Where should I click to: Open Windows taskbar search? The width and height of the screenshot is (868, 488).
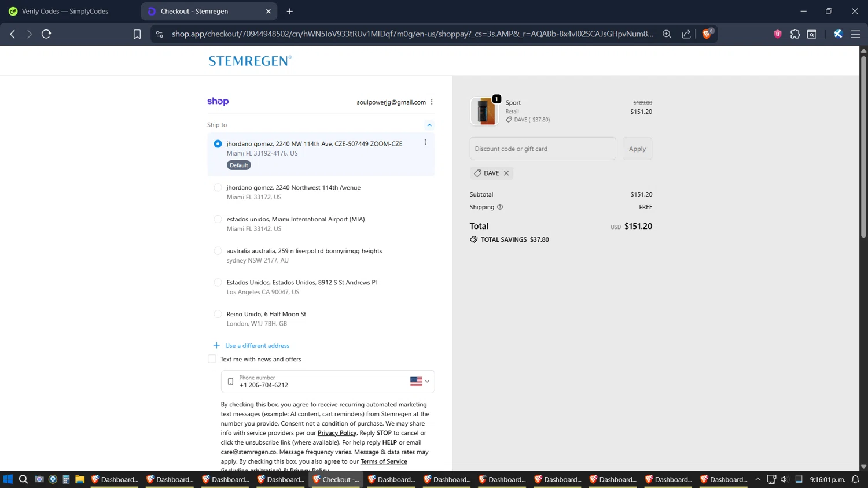[x=23, y=479]
